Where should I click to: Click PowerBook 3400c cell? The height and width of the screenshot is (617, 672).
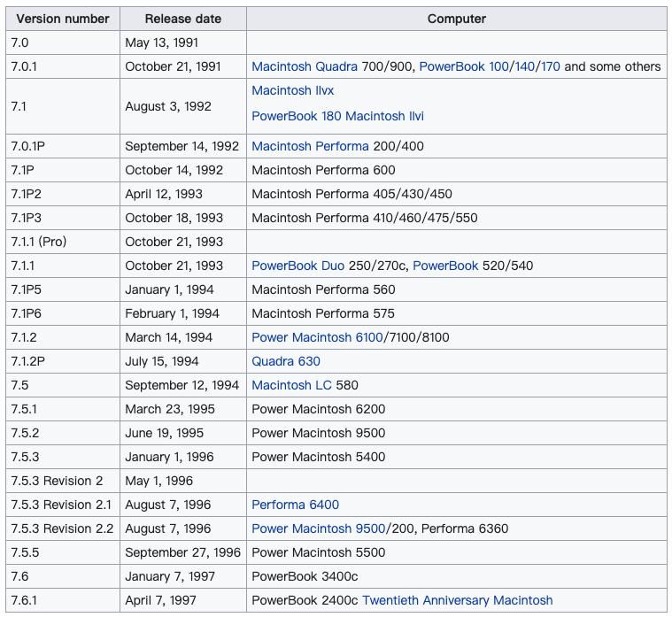(x=457, y=577)
